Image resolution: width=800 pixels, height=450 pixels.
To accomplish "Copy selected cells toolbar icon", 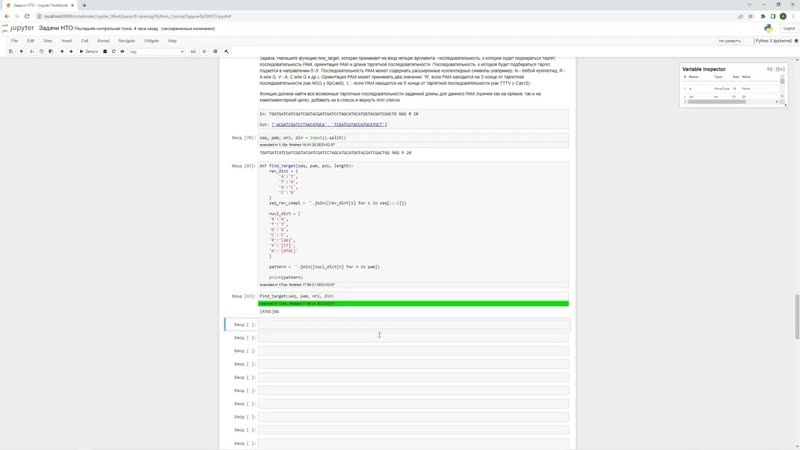I will [41, 52].
